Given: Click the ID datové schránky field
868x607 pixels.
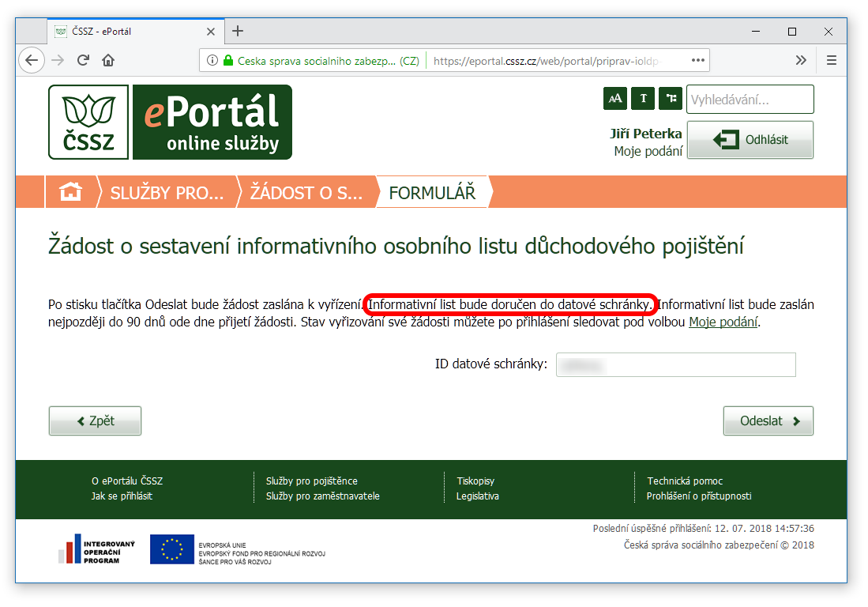Looking at the screenshot, I should pyautogui.click(x=676, y=364).
